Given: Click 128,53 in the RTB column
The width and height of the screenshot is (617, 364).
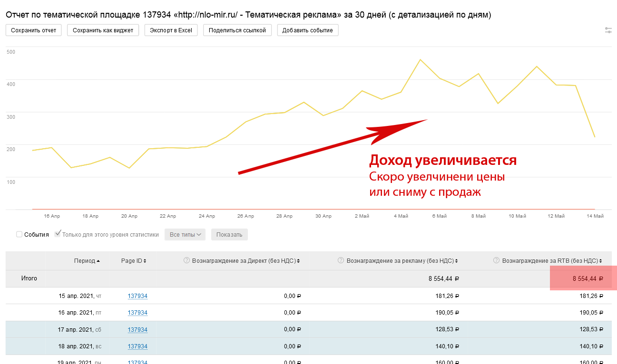Looking at the screenshot, I should click(x=591, y=330).
